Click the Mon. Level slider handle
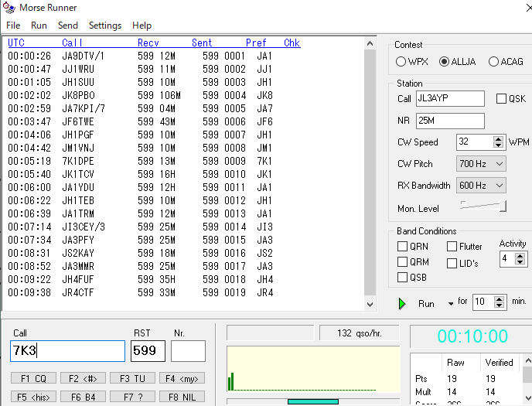 click(503, 206)
